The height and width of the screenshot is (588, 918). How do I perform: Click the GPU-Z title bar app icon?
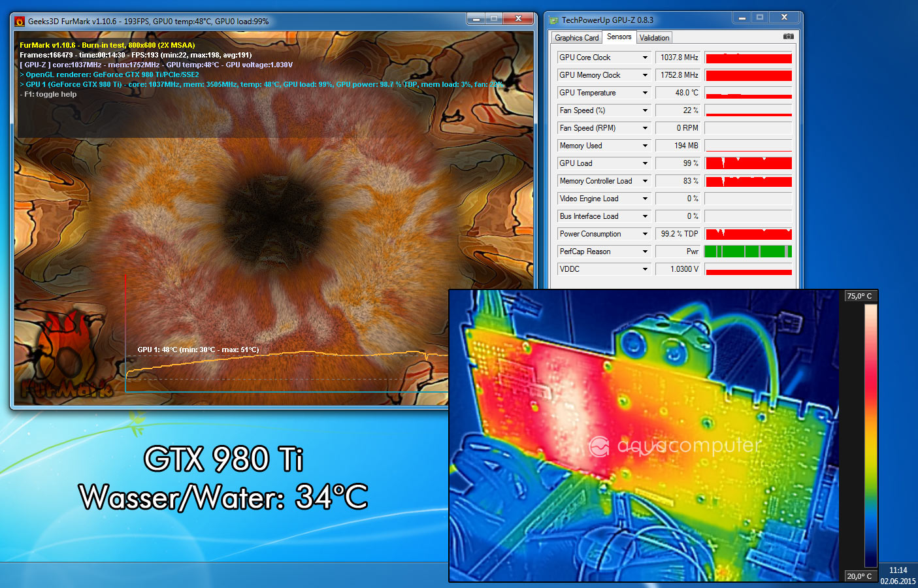[554, 20]
